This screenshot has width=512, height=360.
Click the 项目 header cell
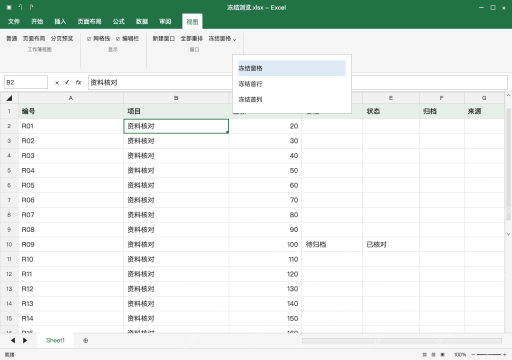[x=176, y=111]
